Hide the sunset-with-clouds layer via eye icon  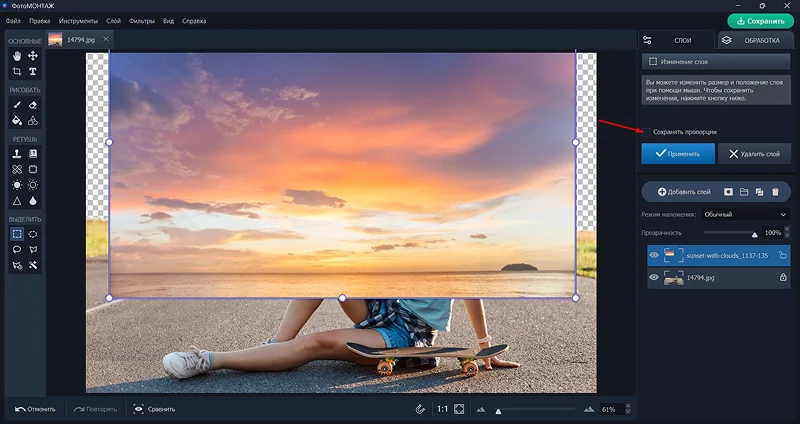654,255
